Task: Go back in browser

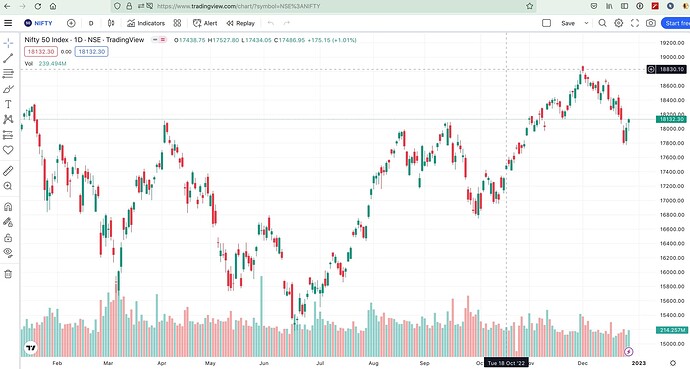Action: [7, 6]
